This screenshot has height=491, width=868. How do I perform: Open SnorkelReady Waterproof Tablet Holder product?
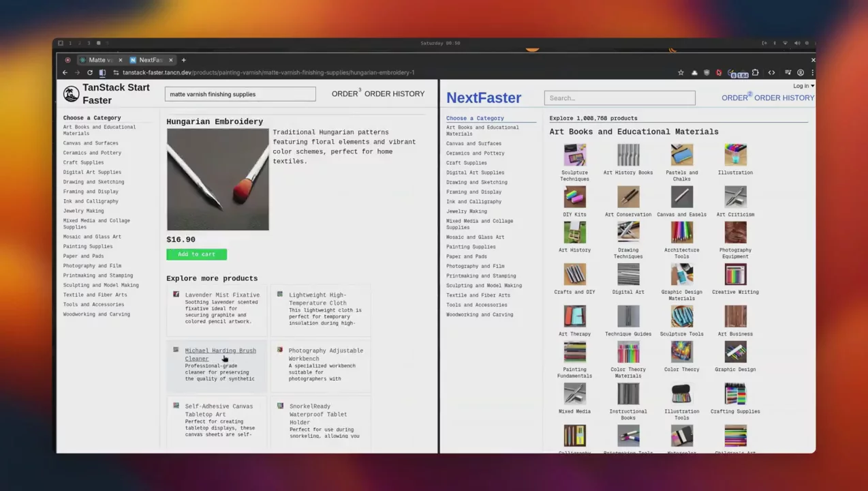click(320, 421)
